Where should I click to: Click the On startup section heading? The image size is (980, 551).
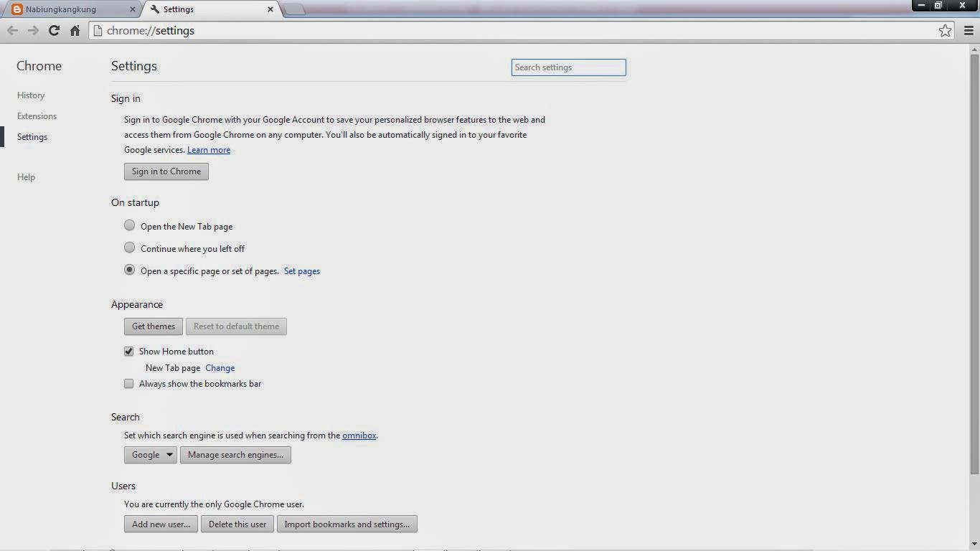tap(135, 202)
